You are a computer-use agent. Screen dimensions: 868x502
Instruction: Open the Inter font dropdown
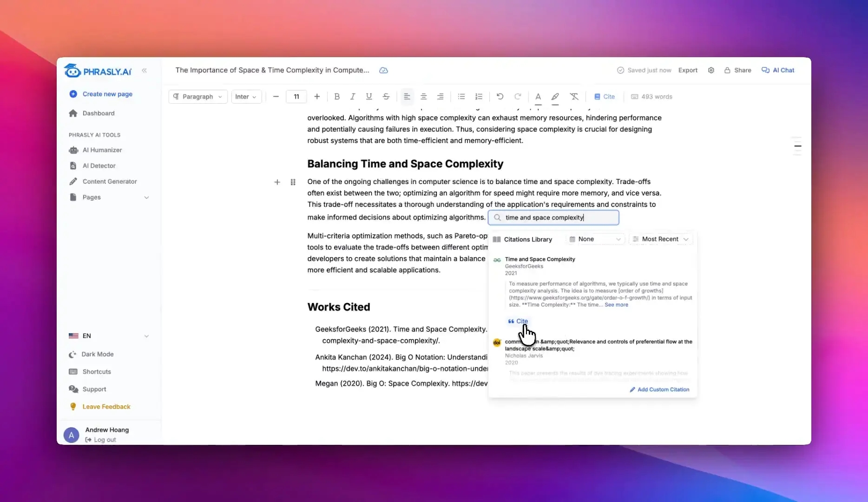(246, 97)
